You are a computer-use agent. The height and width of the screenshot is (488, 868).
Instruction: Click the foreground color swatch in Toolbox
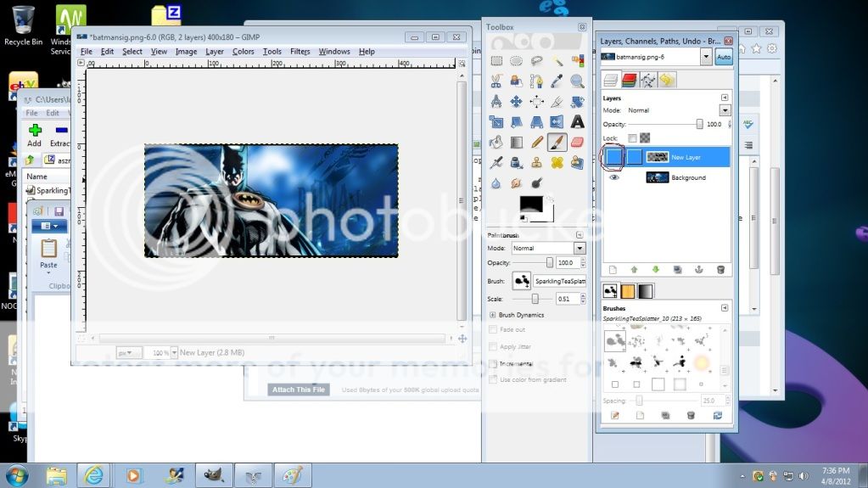tap(531, 204)
